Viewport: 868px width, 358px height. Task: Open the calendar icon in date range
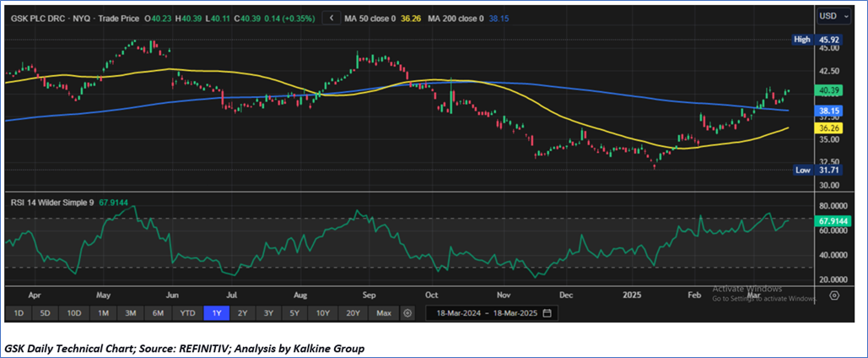click(x=547, y=313)
